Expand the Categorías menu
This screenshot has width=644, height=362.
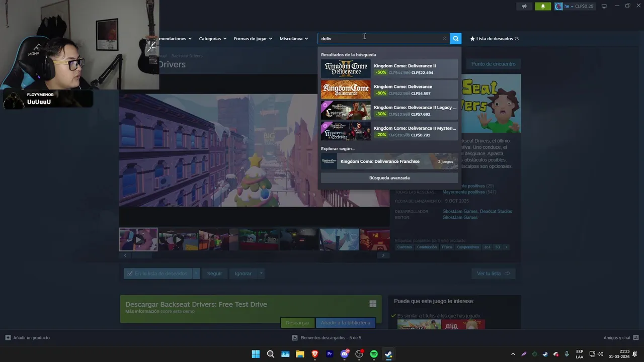click(x=212, y=39)
